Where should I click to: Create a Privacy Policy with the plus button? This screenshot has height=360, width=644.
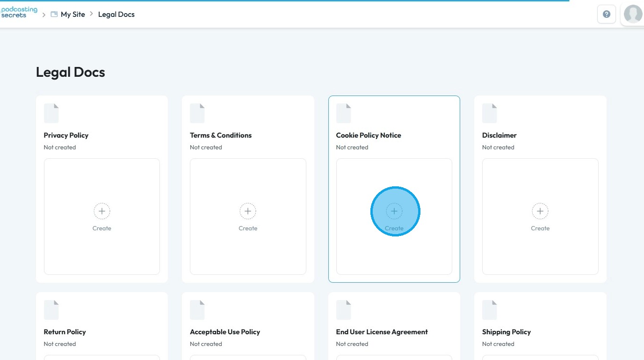click(102, 211)
